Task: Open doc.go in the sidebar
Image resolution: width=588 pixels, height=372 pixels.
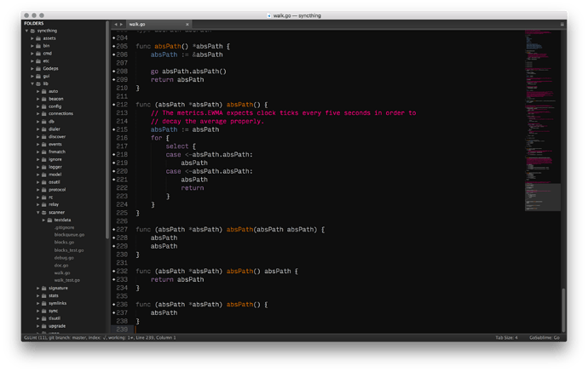Action: (x=61, y=266)
